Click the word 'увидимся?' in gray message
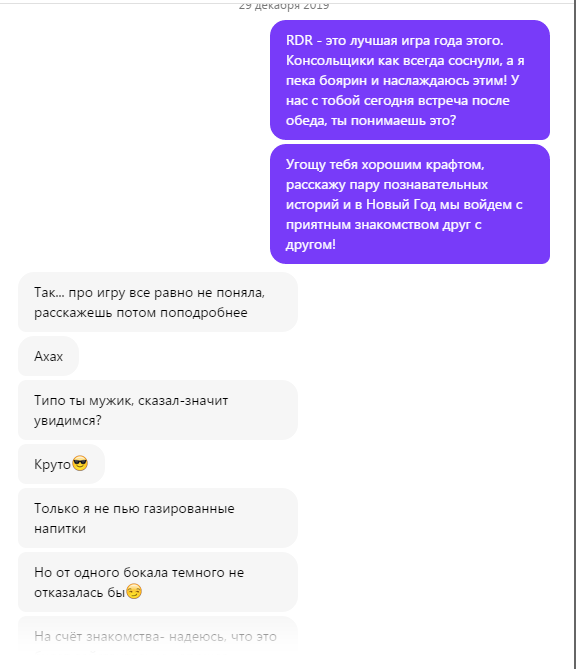Screen dimensions: 576x669 coord(67,421)
